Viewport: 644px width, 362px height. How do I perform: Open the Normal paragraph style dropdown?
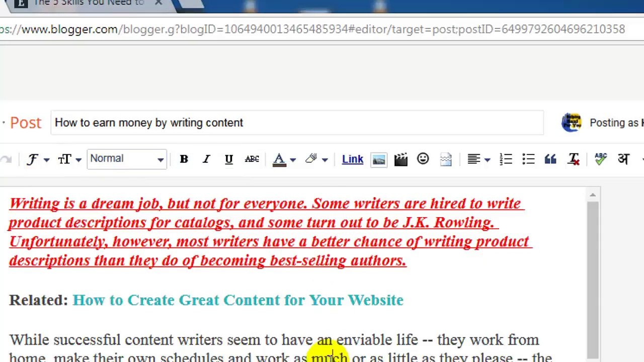[x=127, y=159]
